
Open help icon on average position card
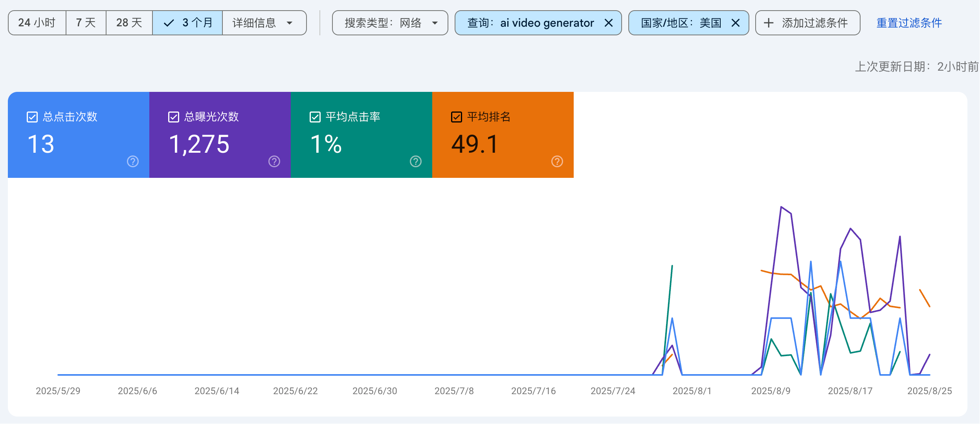click(x=557, y=161)
